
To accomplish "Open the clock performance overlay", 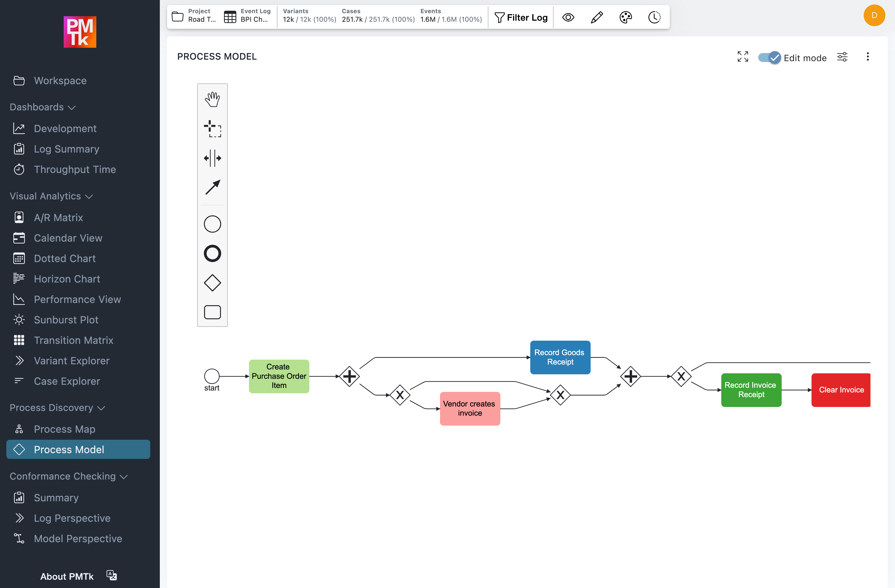I will click(654, 17).
